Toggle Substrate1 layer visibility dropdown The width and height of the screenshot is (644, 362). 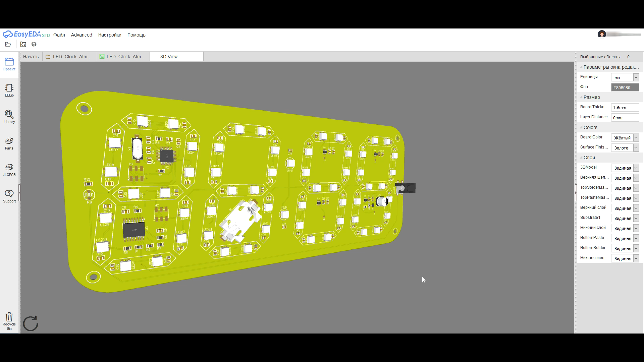pyautogui.click(x=625, y=218)
